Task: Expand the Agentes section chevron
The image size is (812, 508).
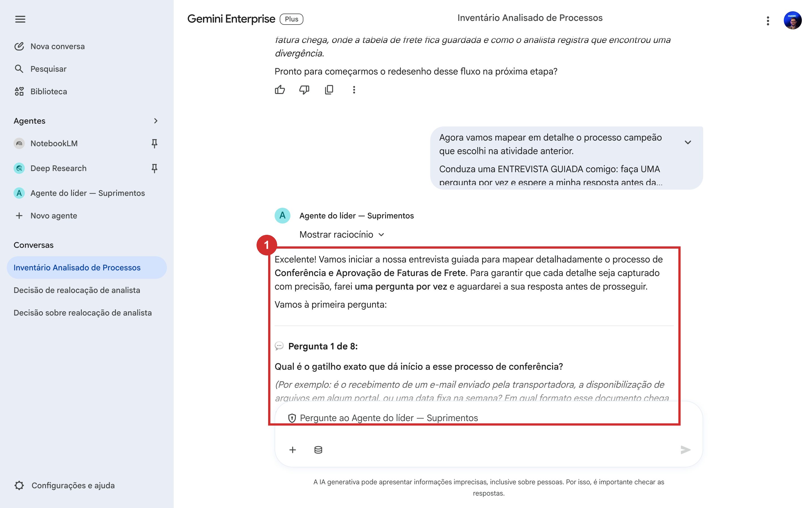Action: [x=155, y=121]
